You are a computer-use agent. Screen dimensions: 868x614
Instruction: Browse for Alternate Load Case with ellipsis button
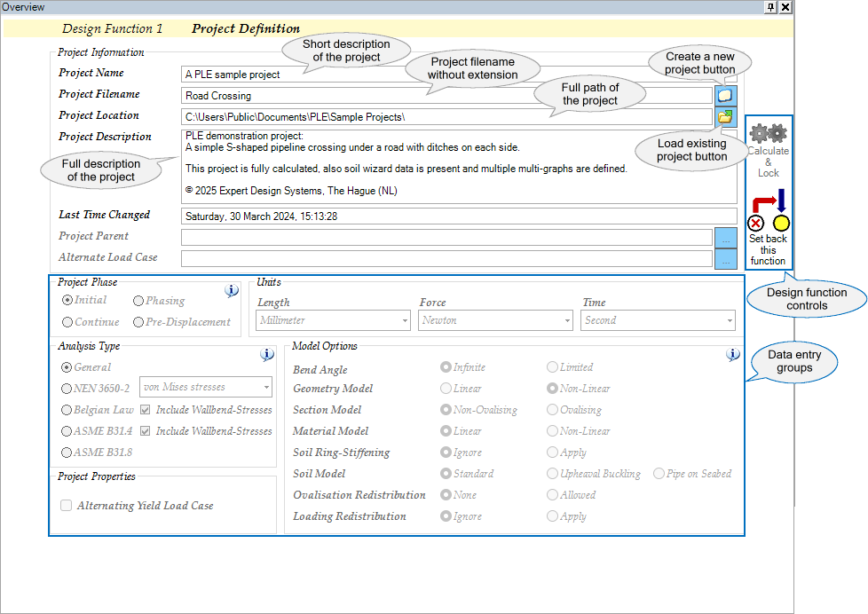point(725,259)
